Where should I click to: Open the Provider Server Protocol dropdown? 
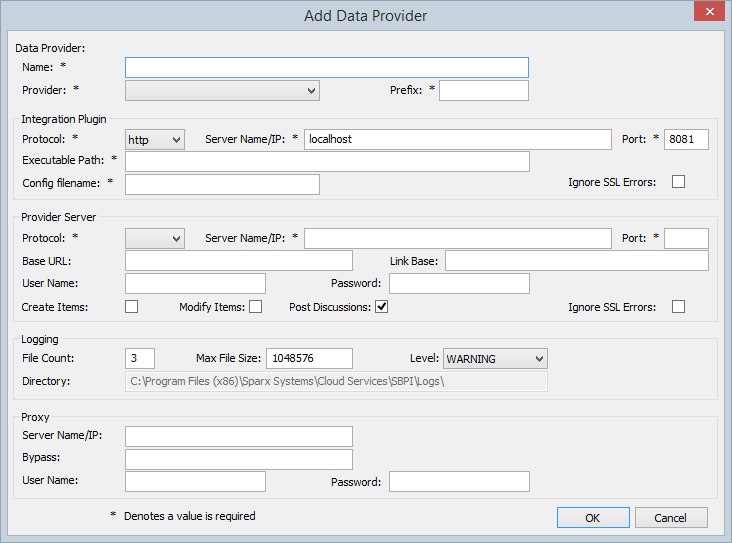coord(155,238)
